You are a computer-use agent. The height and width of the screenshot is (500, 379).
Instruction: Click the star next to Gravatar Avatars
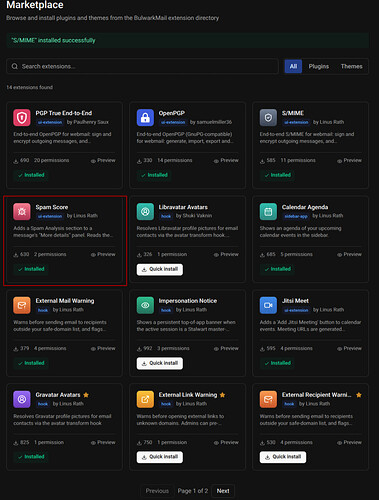point(86,395)
